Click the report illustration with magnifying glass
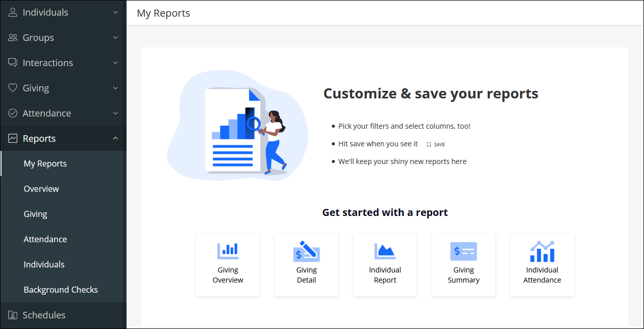 (237, 126)
